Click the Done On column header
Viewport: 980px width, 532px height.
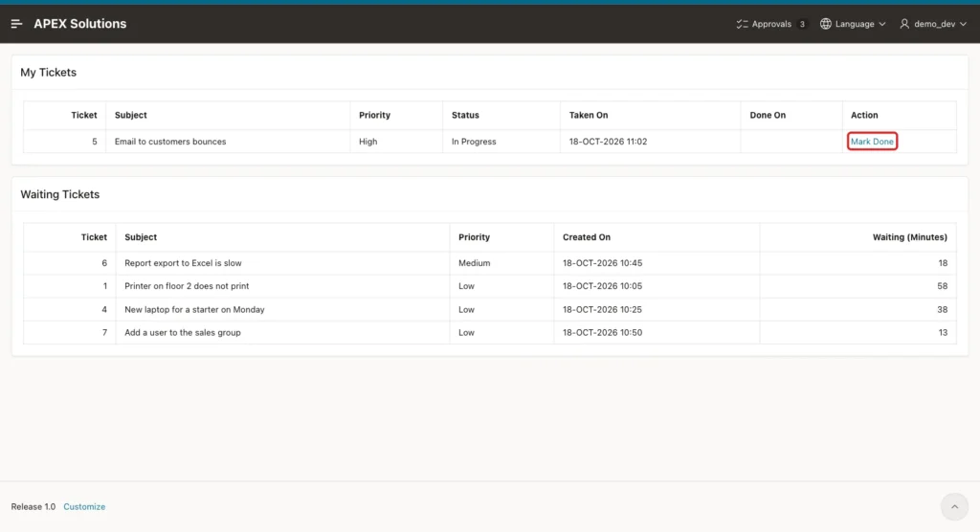point(768,115)
